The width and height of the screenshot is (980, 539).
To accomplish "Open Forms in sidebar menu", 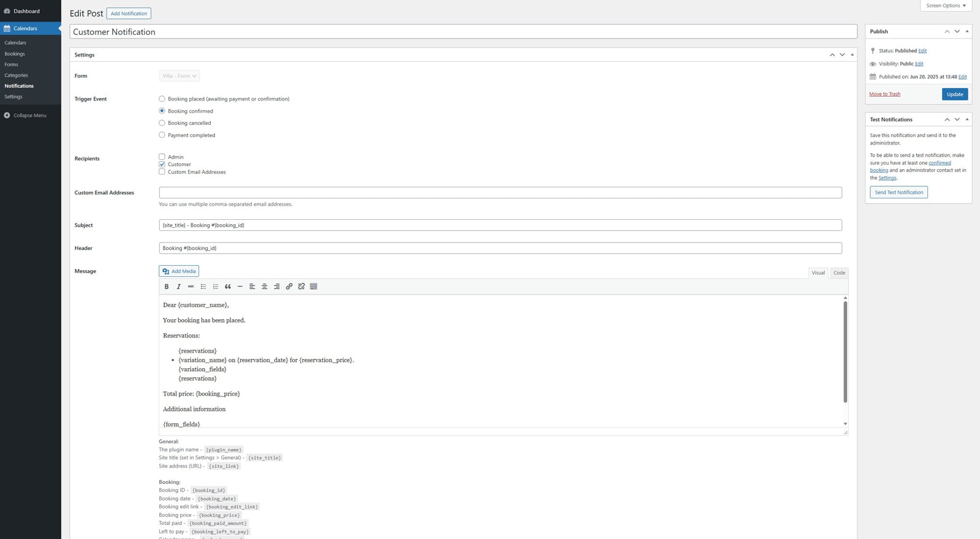I will click(11, 64).
